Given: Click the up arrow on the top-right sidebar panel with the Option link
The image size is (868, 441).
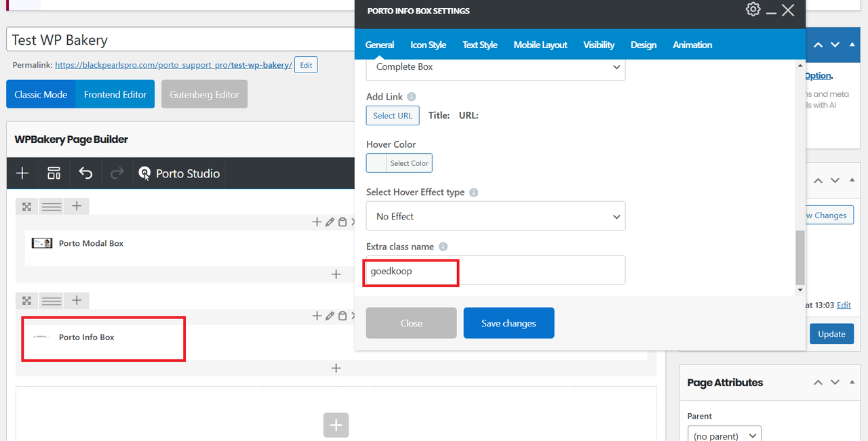Looking at the screenshot, I should point(818,45).
